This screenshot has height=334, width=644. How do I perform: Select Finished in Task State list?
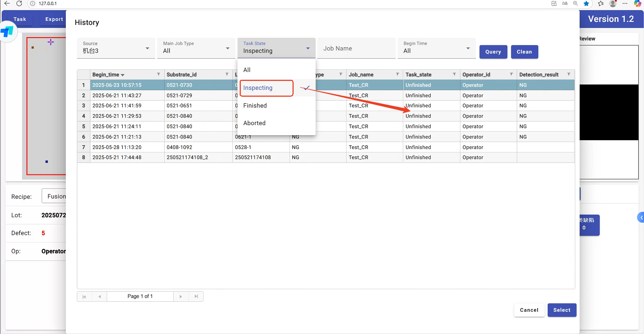tap(255, 106)
